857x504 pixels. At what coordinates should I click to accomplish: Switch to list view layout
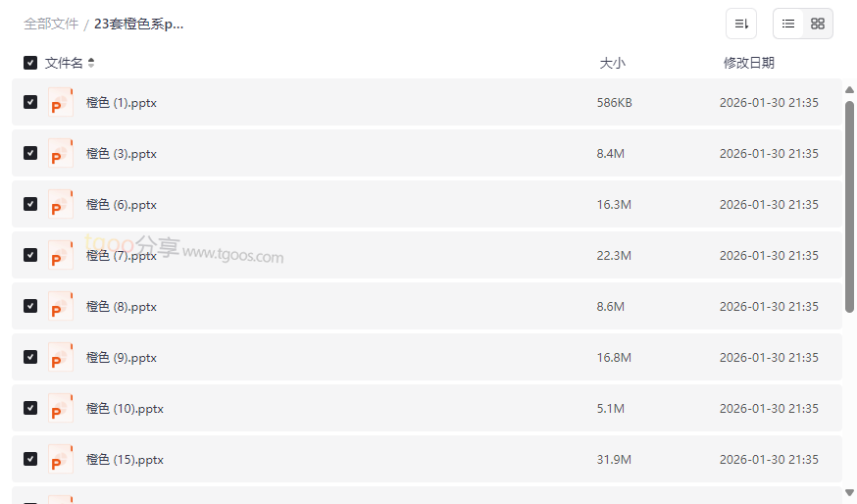(788, 24)
